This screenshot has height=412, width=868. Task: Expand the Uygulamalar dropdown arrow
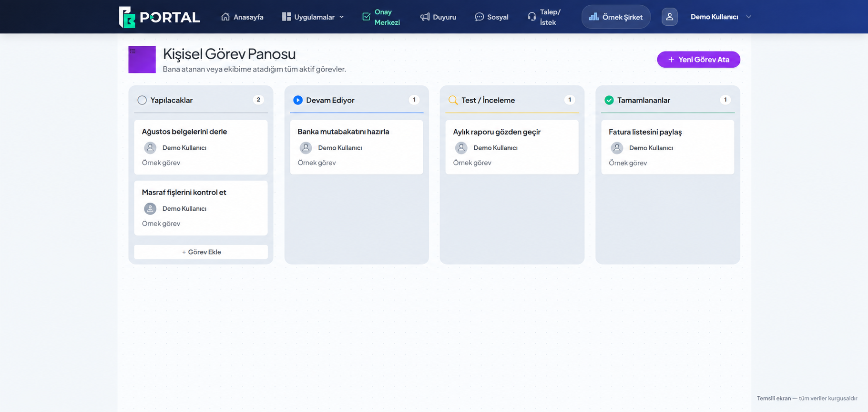point(341,17)
